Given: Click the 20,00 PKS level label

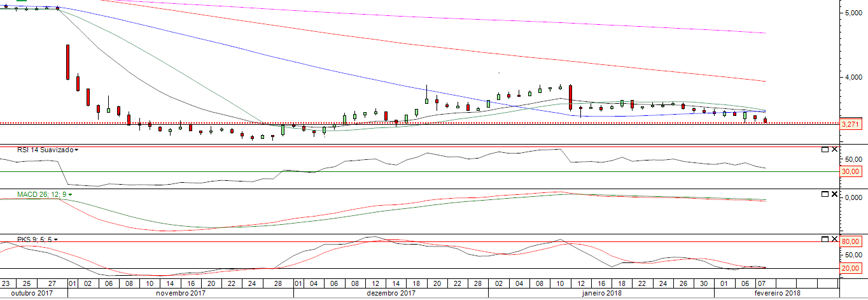Looking at the screenshot, I should 851,268.
